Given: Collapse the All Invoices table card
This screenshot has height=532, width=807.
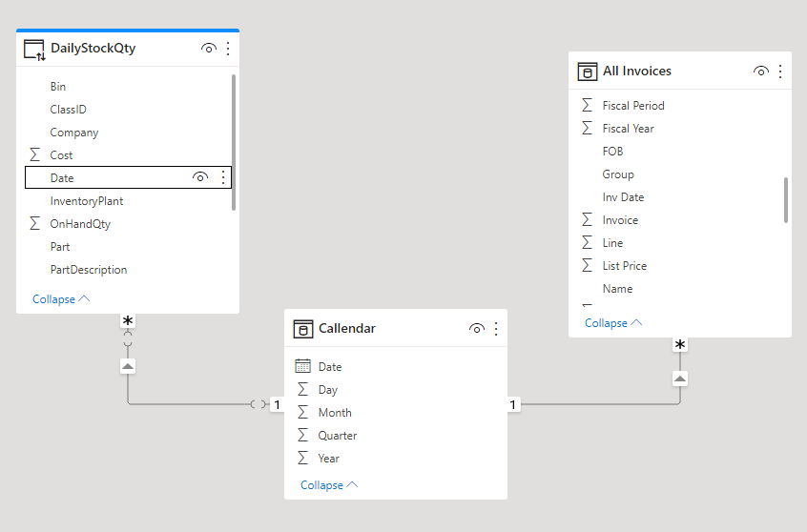Looking at the screenshot, I should pyautogui.click(x=613, y=323).
